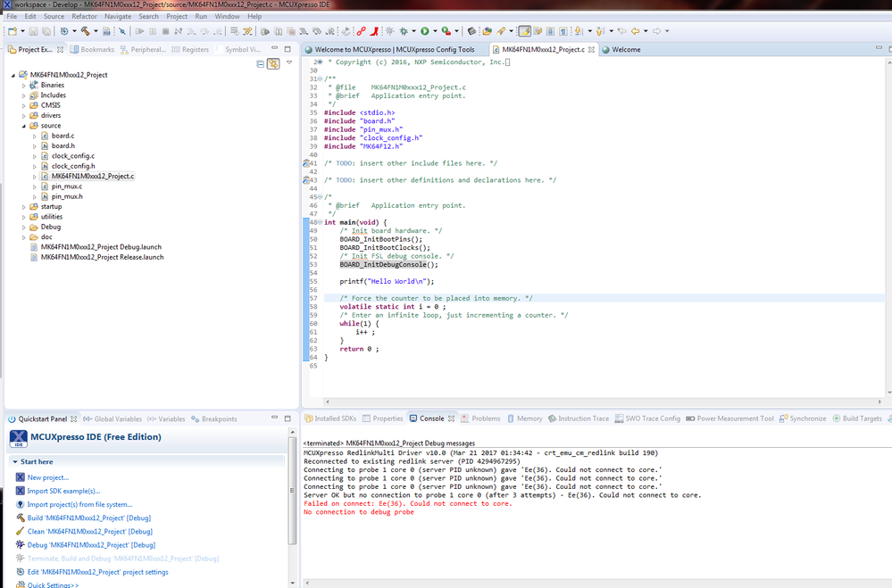The width and height of the screenshot is (892, 588).
Task: Toggle Link with Editor in Project Explorer
Action: click(273, 64)
